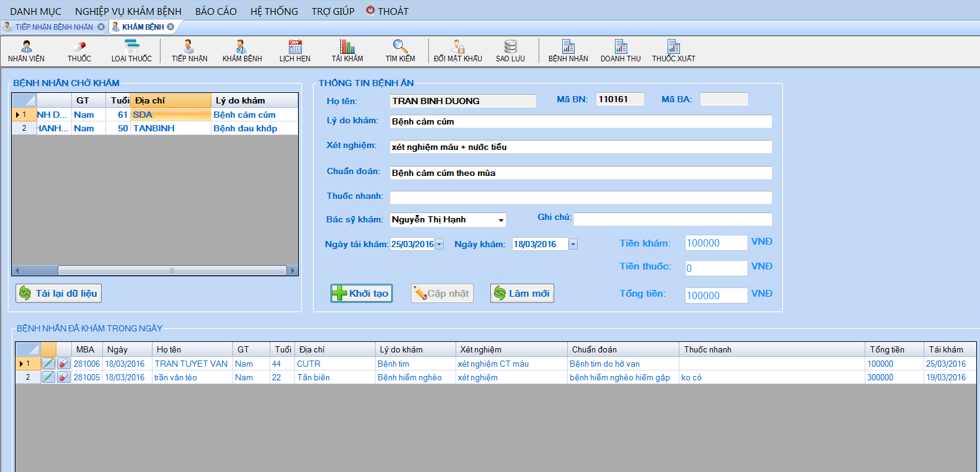Click the Tiền khám input field
This screenshot has height=472, width=980.
coord(716,243)
